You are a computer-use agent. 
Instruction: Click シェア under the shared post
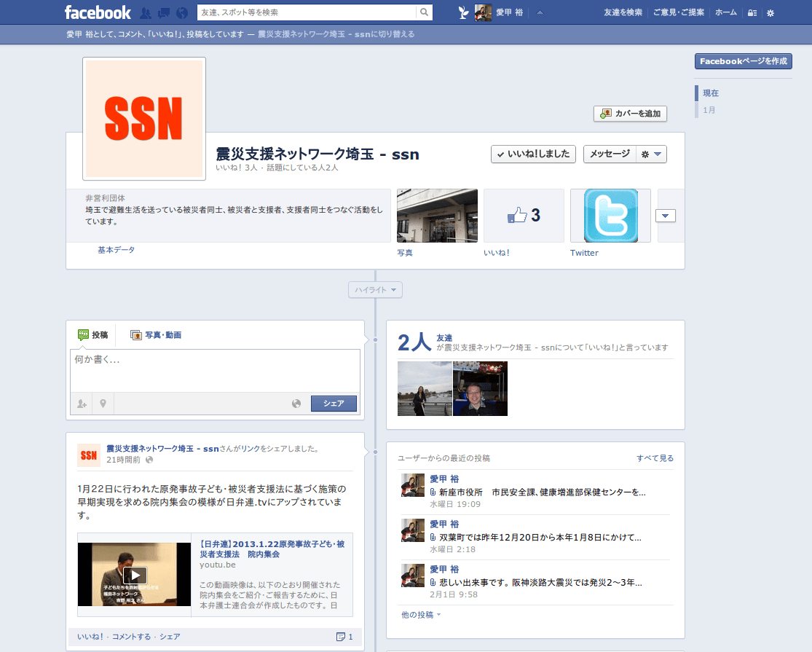[x=170, y=637]
